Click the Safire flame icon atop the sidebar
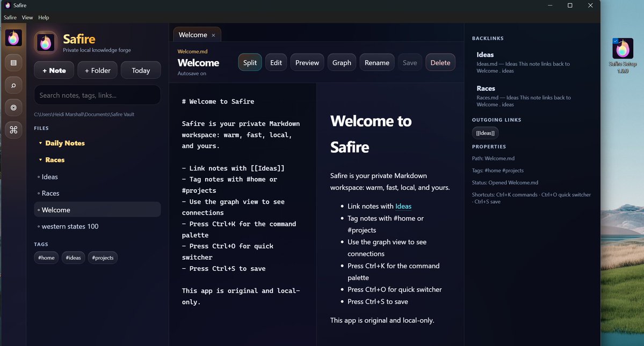Screen dimensions: 644x346 point(13,38)
